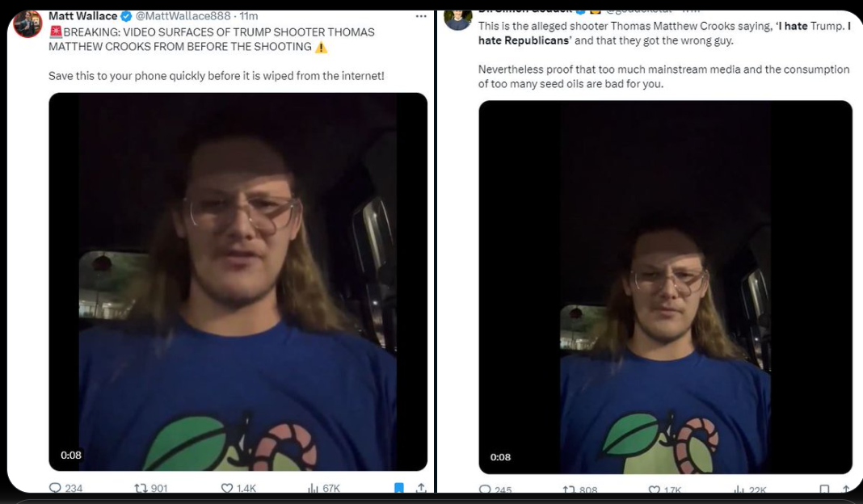Toggle bookmark on Matt Wallace's post
863x504 pixels.
(x=398, y=488)
